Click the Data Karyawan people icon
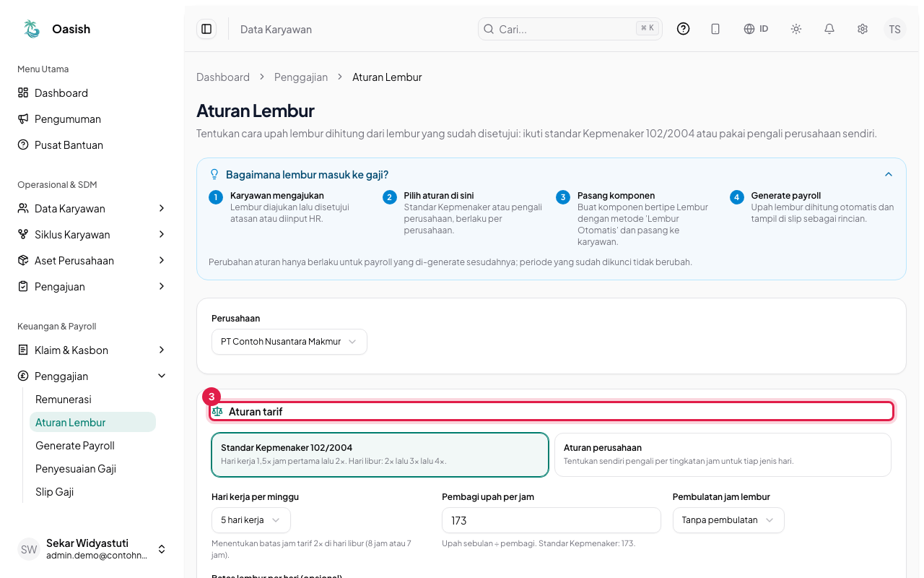This screenshot has width=924, height=578. [x=23, y=208]
